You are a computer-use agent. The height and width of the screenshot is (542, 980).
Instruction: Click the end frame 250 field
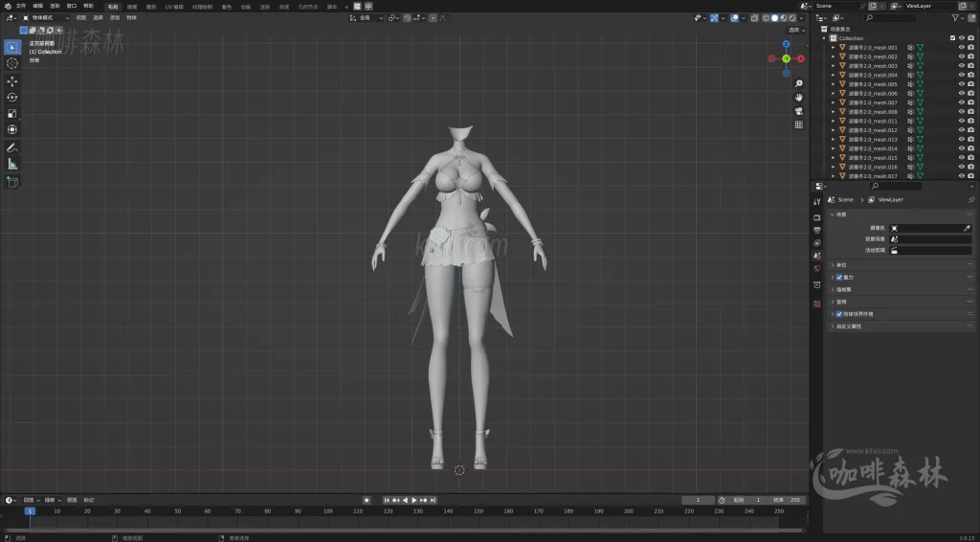coord(786,500)
